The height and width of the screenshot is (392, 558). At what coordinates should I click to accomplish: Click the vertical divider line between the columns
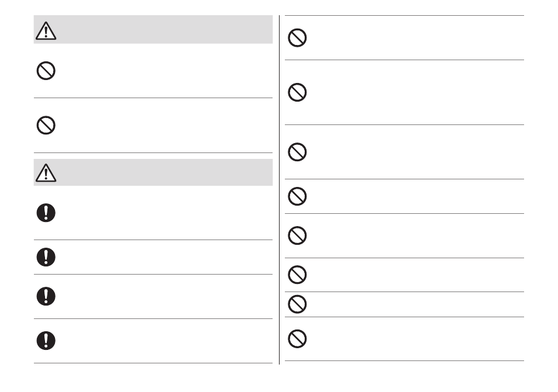[x=280, y=190]
